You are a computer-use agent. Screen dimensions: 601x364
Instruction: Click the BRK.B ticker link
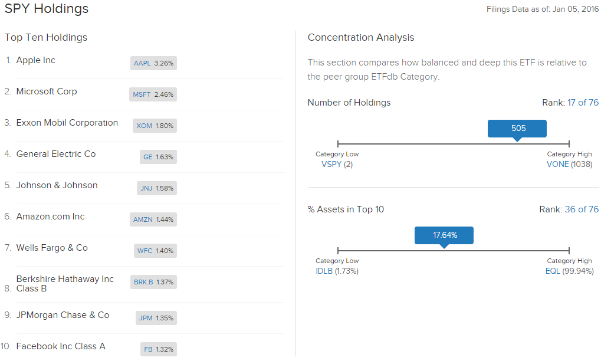(143, 282)
